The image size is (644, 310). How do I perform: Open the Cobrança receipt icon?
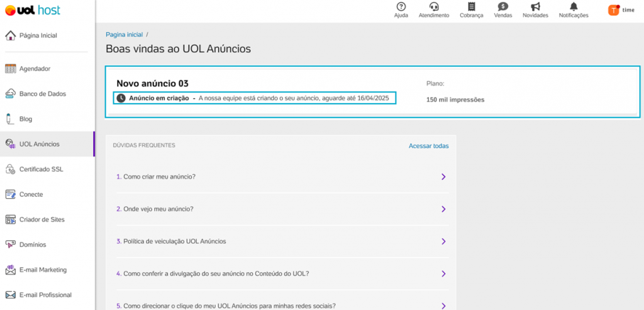pos(472,6)
